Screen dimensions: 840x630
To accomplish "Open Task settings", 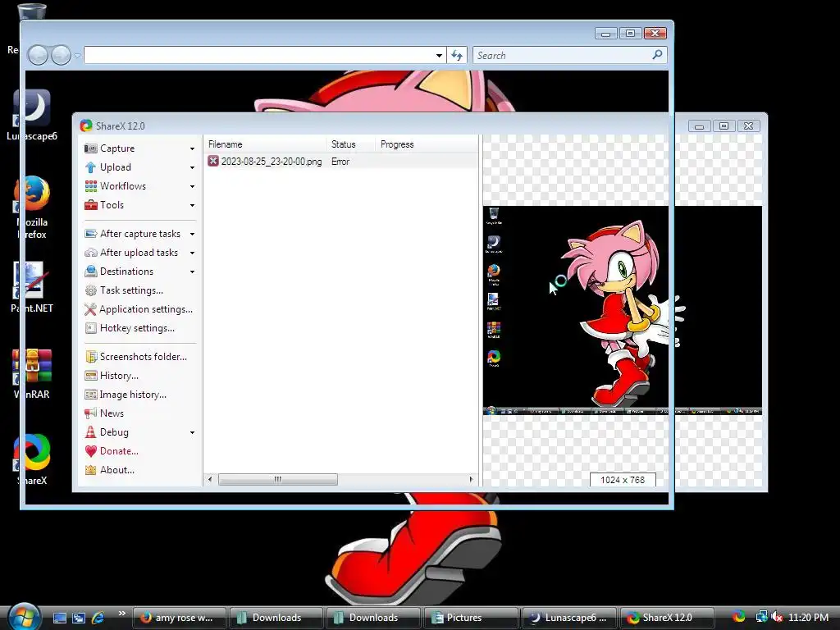I will (x=131, y=290).
